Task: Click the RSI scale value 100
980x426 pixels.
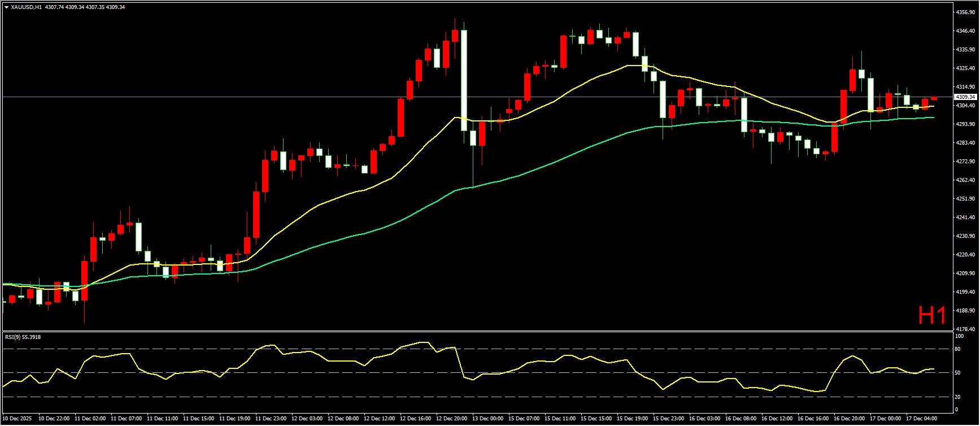Action: click(959, 336)
